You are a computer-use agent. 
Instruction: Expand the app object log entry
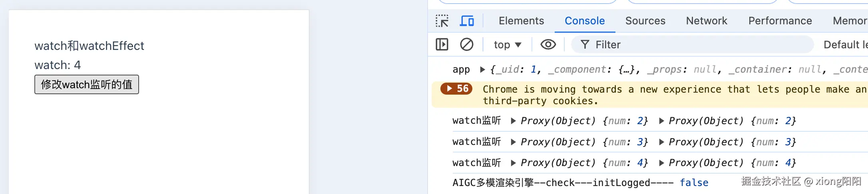point(482,70)
